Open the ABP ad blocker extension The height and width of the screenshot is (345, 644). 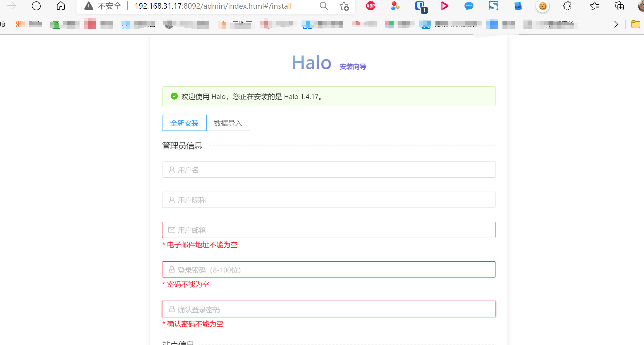tap(370, 6)
